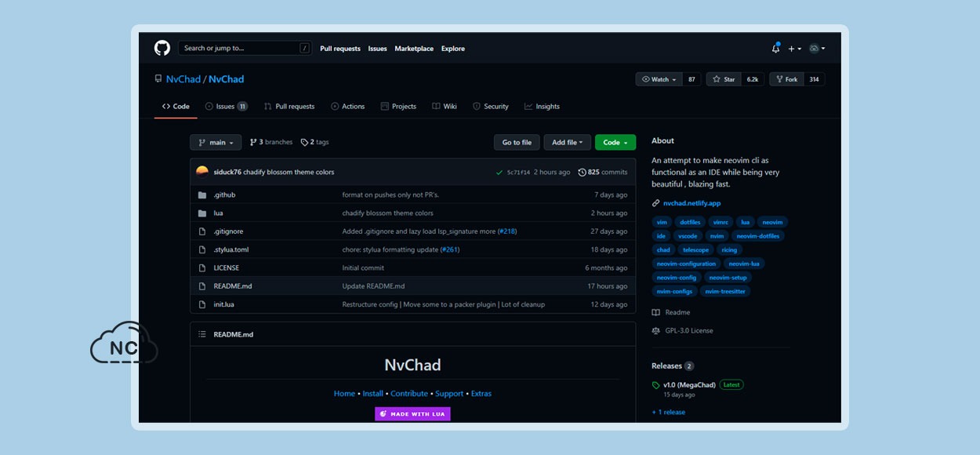Viewport: 980px width, 455px height.
Task: Click the green commit status checkmark
Action: 499,172
